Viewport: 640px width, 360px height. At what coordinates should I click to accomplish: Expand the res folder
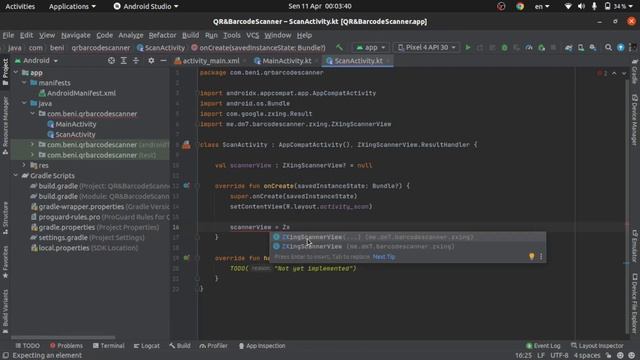click(24, 165)
